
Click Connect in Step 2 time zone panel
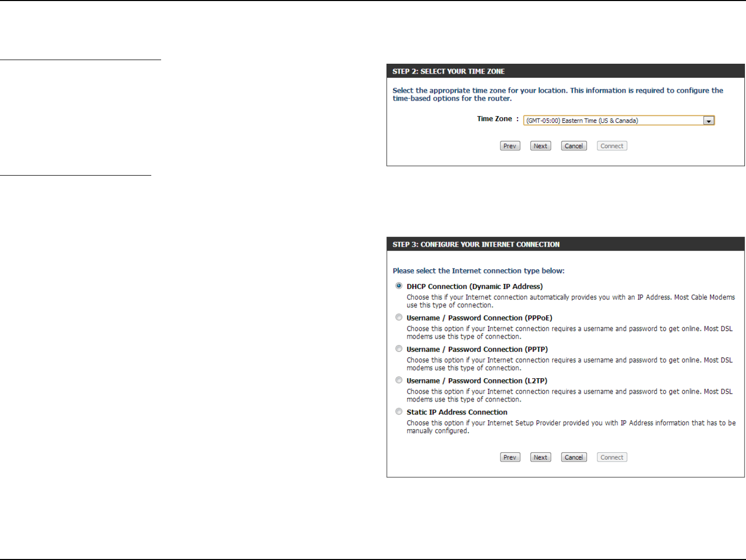tap(612, 146)
